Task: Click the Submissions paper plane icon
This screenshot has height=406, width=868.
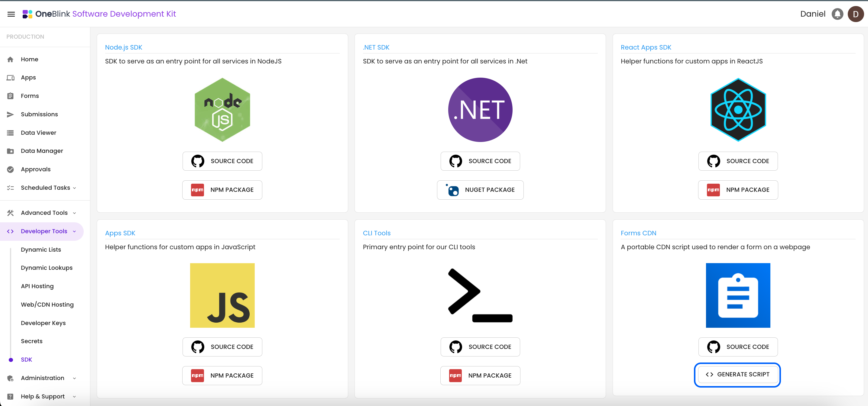Action: (x=11, y=114)
